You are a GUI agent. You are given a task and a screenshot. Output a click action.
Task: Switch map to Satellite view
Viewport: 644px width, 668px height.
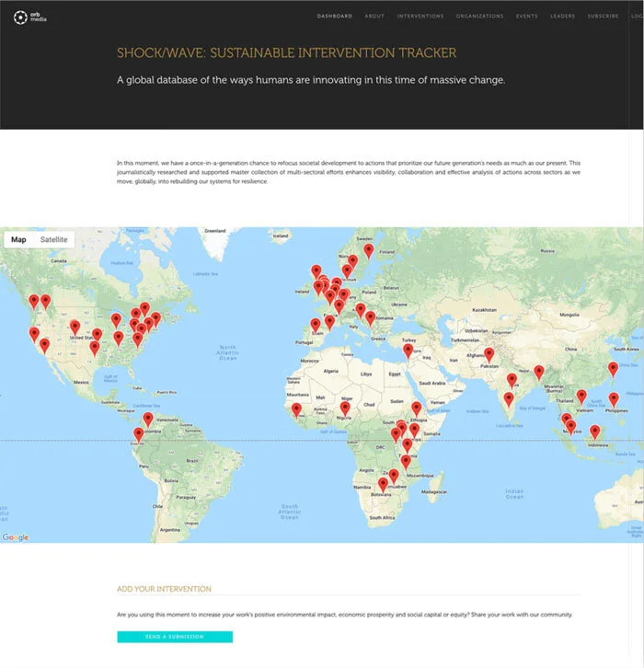pyautogui.click(x=53, y=239)
